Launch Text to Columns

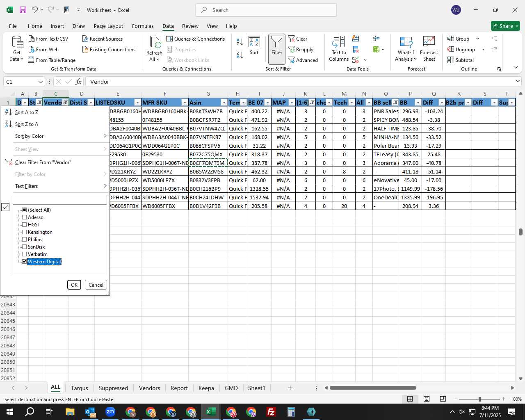click(x=339, y=48)
